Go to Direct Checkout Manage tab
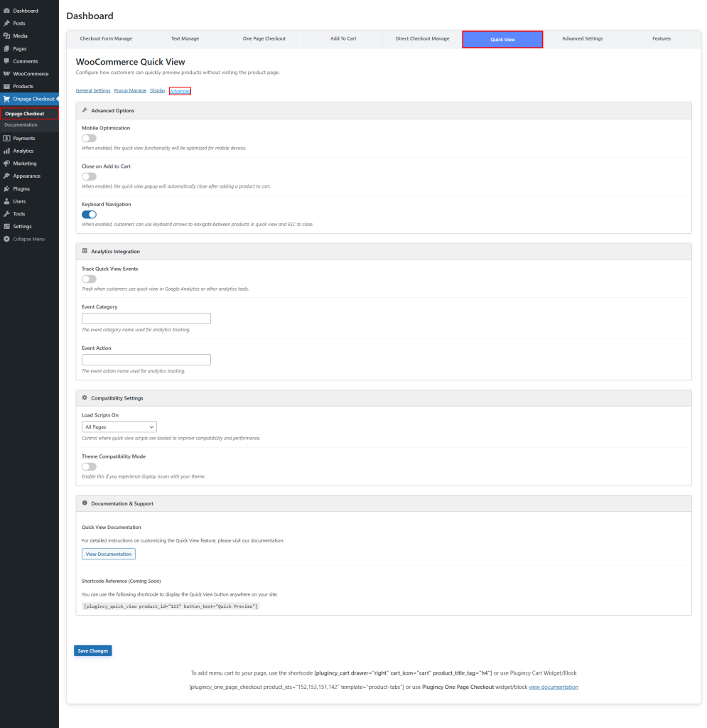This screenshot has height=728, width=707. [422, 39]
